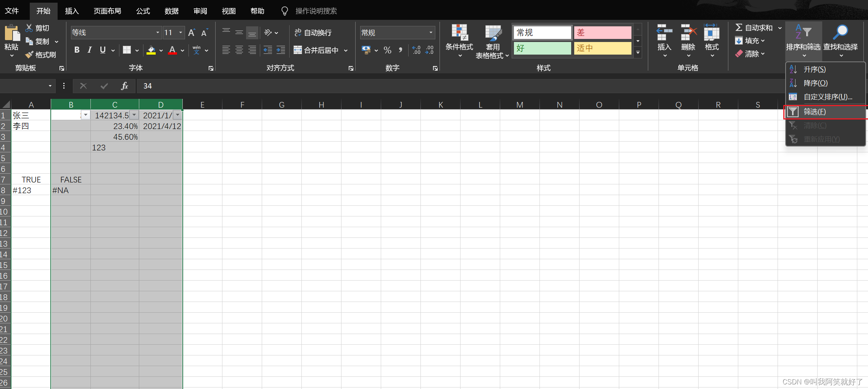Image resolution: width=868 pixels, height=389 pixels.
Task: Open the filter dropdown in cell C1
Action: click(x=134, y=115)
